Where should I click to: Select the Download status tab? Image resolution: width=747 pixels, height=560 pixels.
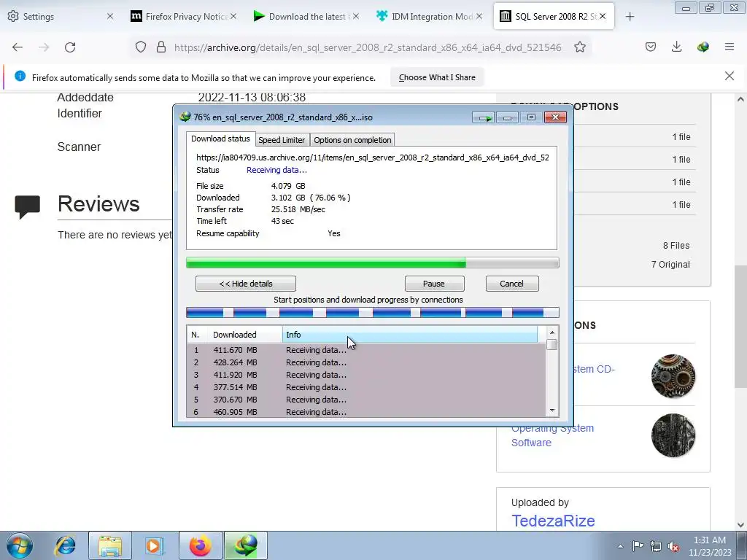[220, 139]
